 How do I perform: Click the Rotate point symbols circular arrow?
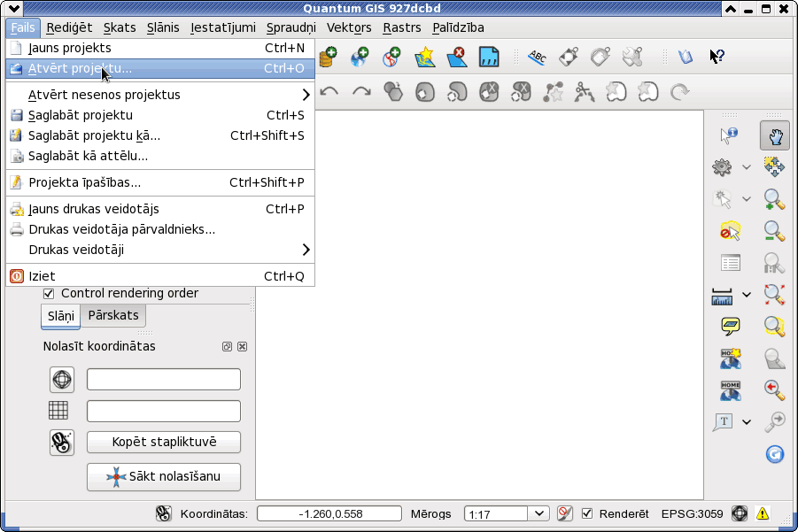(679, 92)
